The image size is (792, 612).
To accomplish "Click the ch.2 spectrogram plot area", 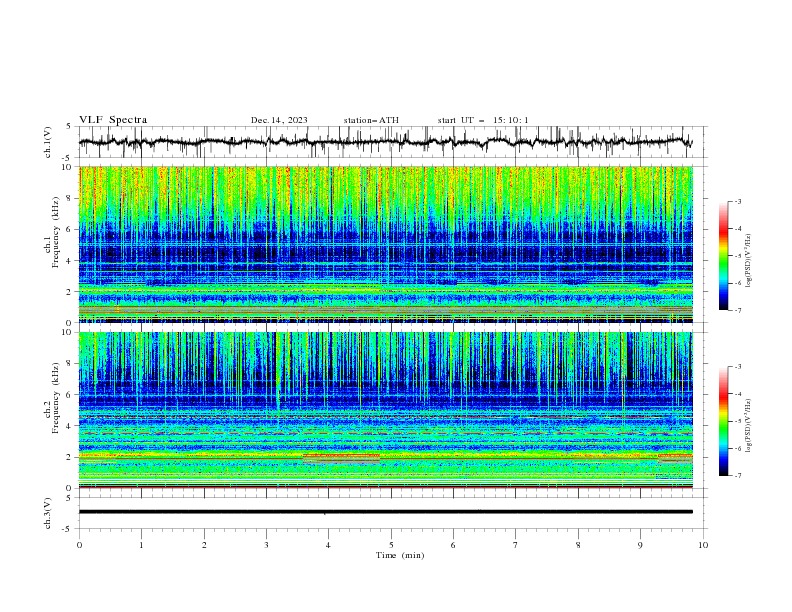I will (386, 410).
